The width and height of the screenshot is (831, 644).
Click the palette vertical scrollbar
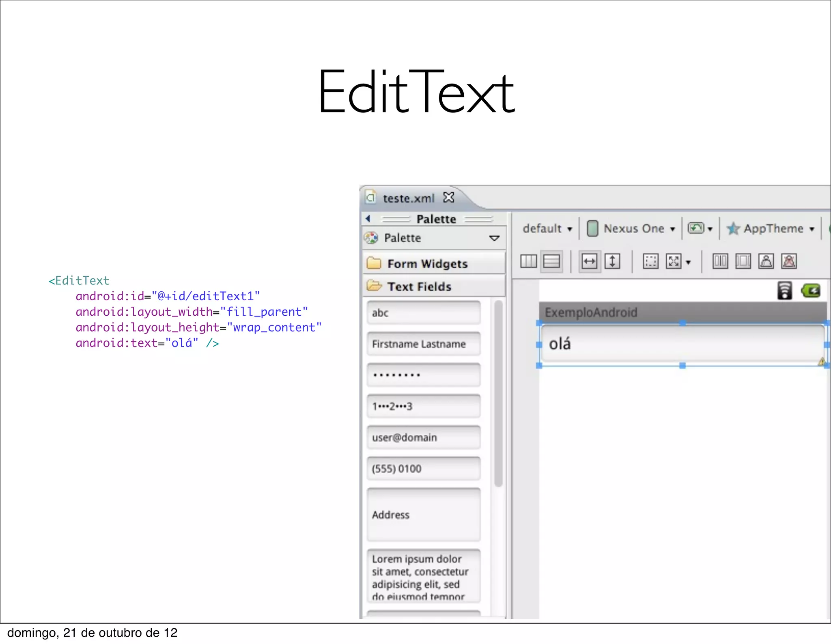(498, 393)
